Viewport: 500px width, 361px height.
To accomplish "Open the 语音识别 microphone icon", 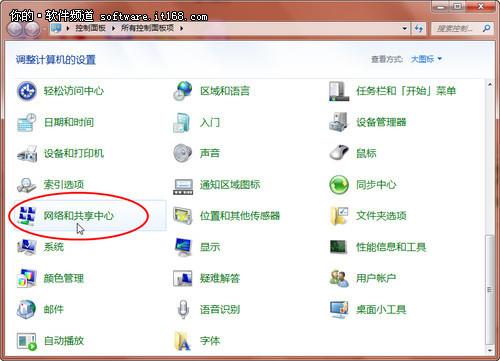I will (183, 309).
